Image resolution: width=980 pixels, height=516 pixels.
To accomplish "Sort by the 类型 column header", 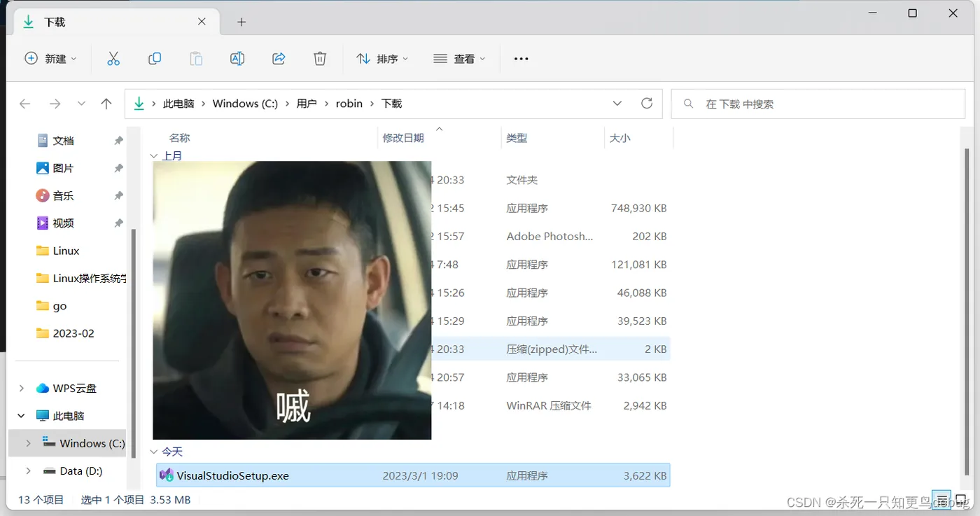I will click(x=517, y=139).
